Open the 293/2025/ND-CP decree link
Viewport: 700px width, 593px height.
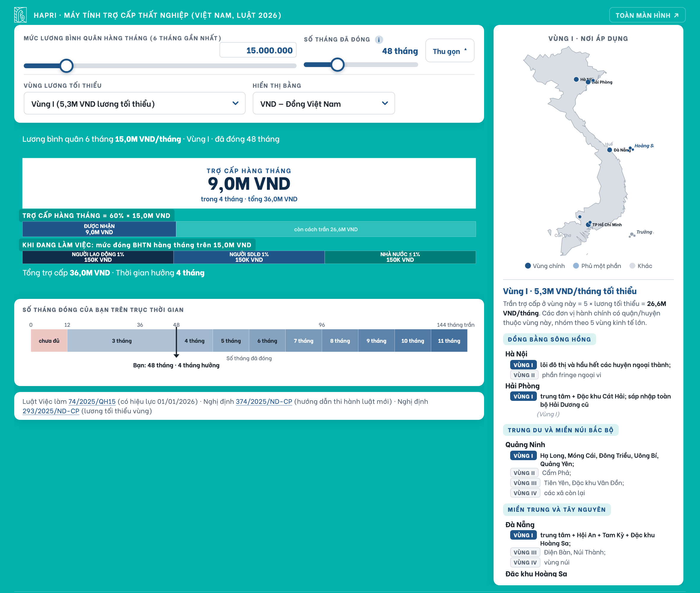click(x=51, y=411)
